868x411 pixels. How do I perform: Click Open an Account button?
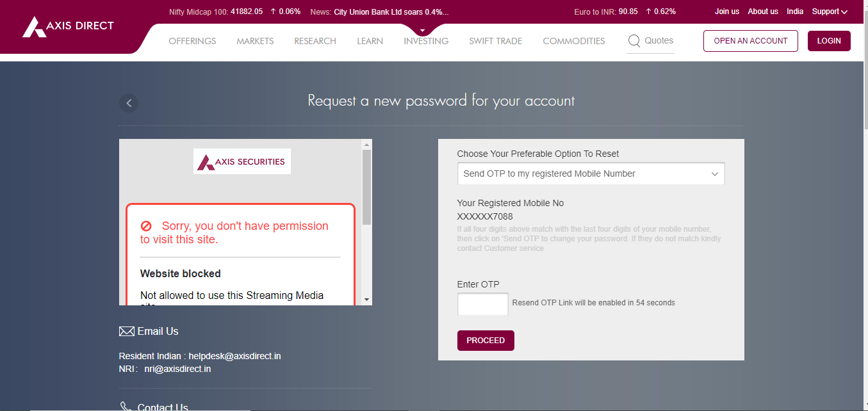tap(750, 41)
